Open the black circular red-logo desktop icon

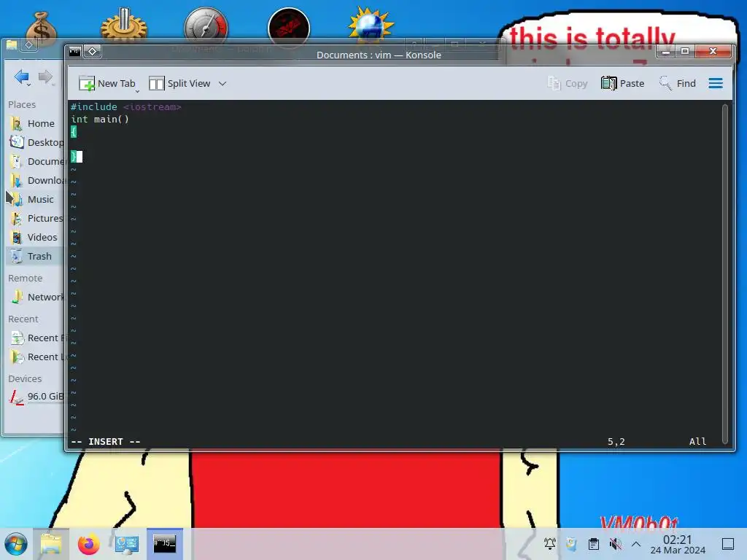tap(289, 27)
